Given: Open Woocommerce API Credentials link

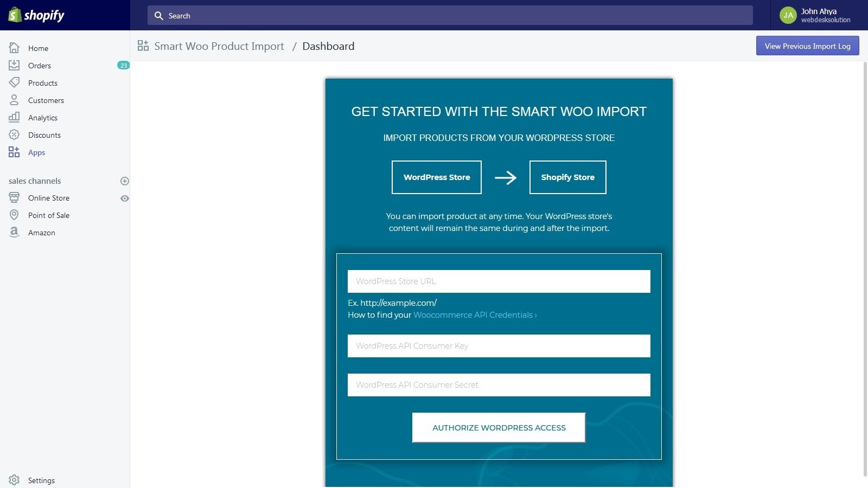Looking at the screenshot, I should (475, 315).
